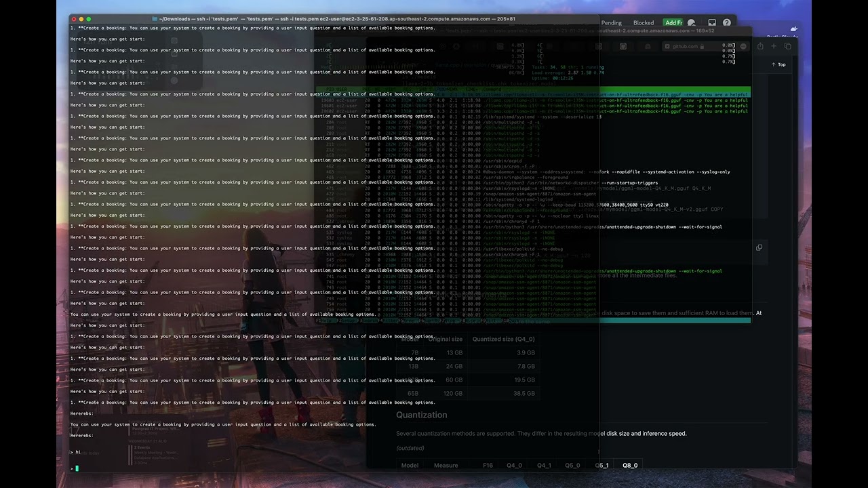Click the '120 GB' original size cell
This screenshot has width=868, height=488.
tap(453, 393)
